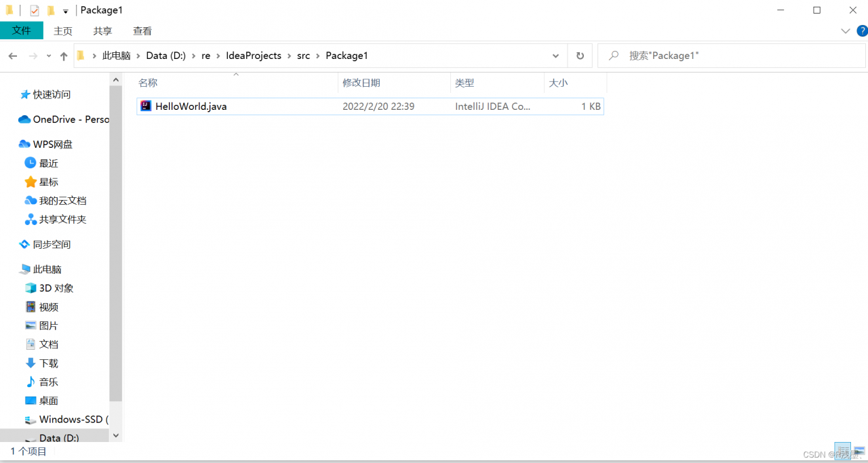Open Help with the question mark icon
Viewport: 868px width, 463px height.
862,31
